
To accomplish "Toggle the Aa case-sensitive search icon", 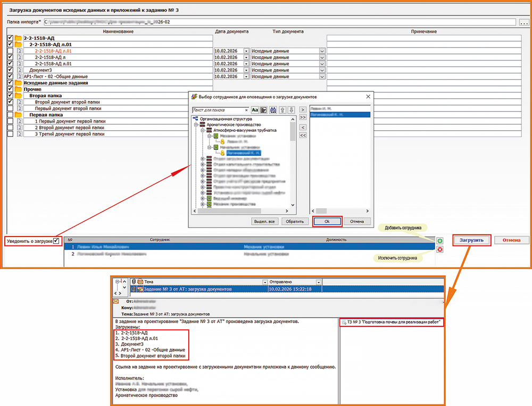I will click(255, 110).
